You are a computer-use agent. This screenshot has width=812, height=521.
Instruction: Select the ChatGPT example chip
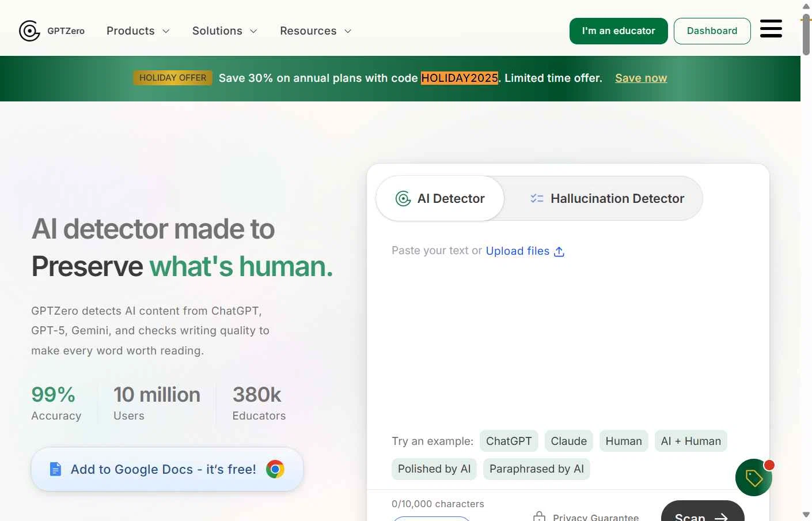pyautogui.click(x=509, y=441)
